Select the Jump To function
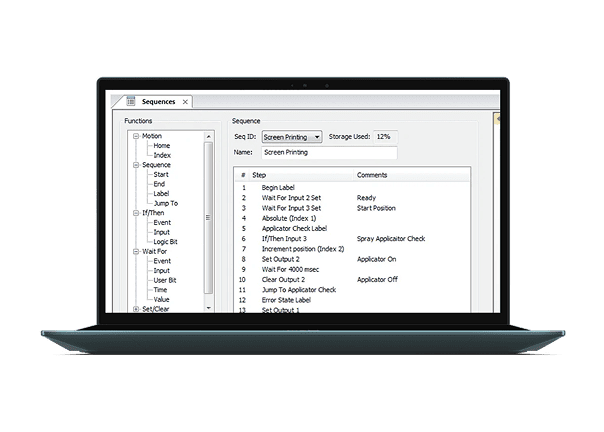Image resolution: width=604 pixels, height=432 pixels. 166,203
